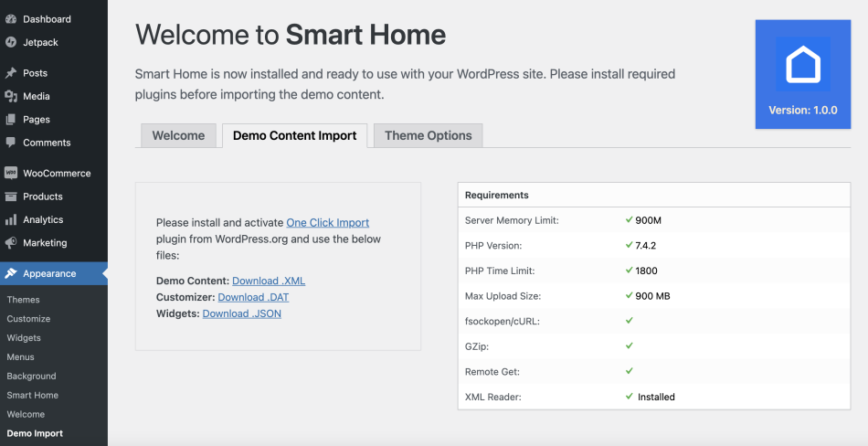Viewport: 868px width, 446px height.
Task: Select the Demo Content Import tab
Action: click(x=294, y=135)
